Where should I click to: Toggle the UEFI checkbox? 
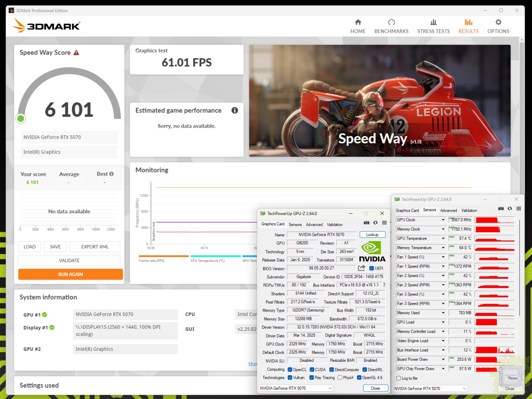pyautogui.click(x=372, y=268)
